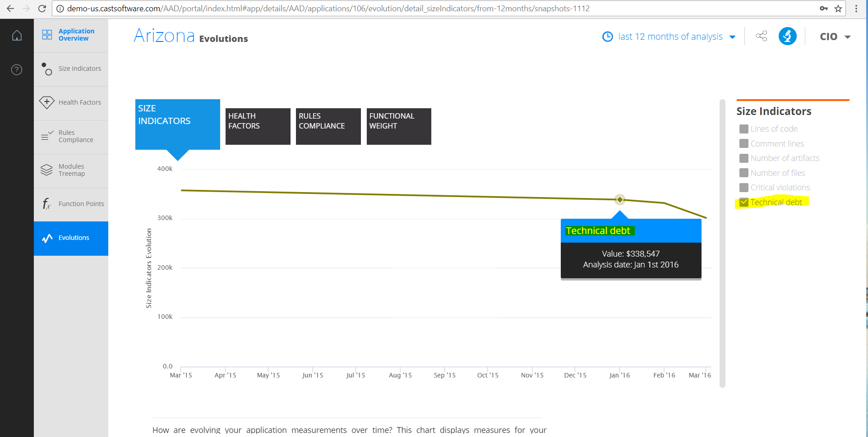This screenshot has height=437, width=868.
Task: Click the Jan '16 data point on chart
Action: point(620,199)
